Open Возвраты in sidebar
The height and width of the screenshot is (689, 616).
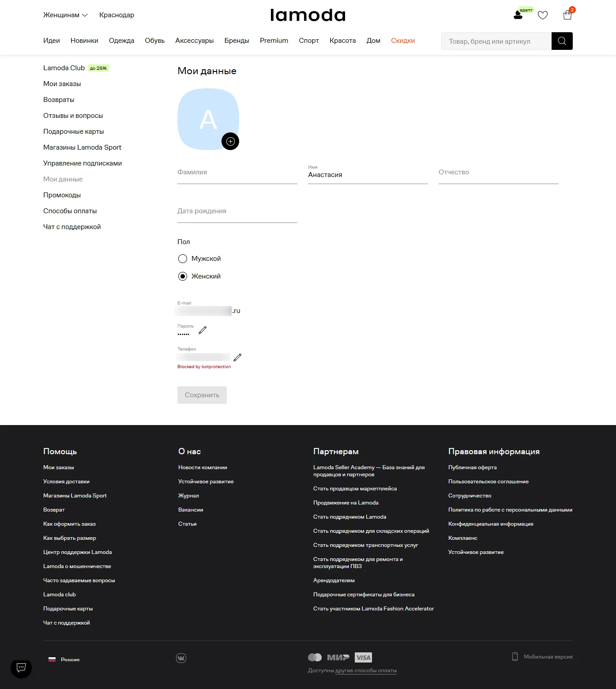pos(59,100)
